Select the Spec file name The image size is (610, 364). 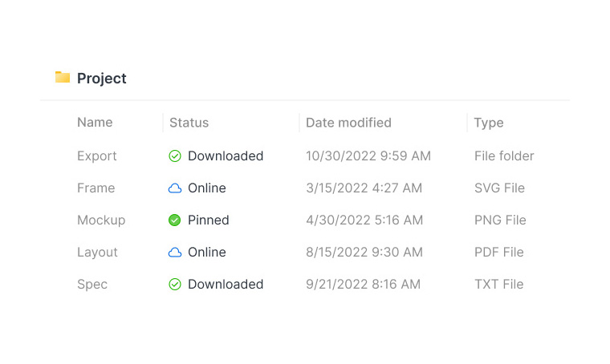pyautogui.click(x=92, y=285)
